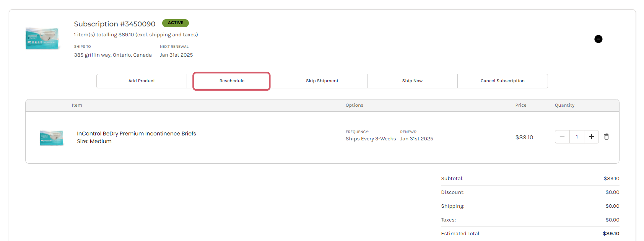
Task: Click the Taxes value $0.00
Action: point(612,220)
